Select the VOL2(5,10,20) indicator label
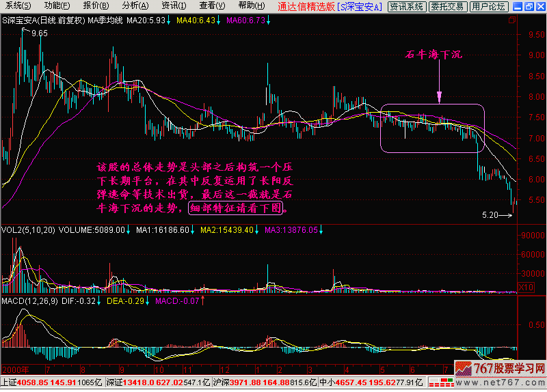547x392 pixels. pyautogui.click(x=29, y=230)
